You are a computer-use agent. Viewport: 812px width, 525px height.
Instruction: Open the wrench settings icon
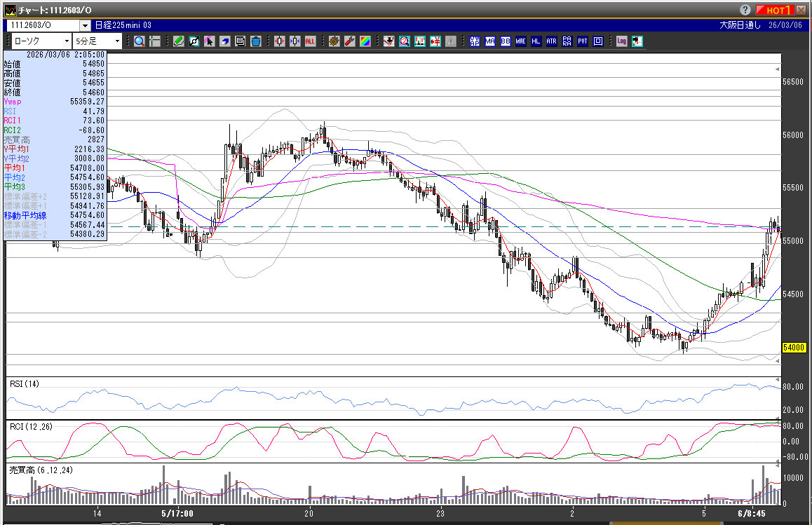pyautogui.click(x=349, y=41)
